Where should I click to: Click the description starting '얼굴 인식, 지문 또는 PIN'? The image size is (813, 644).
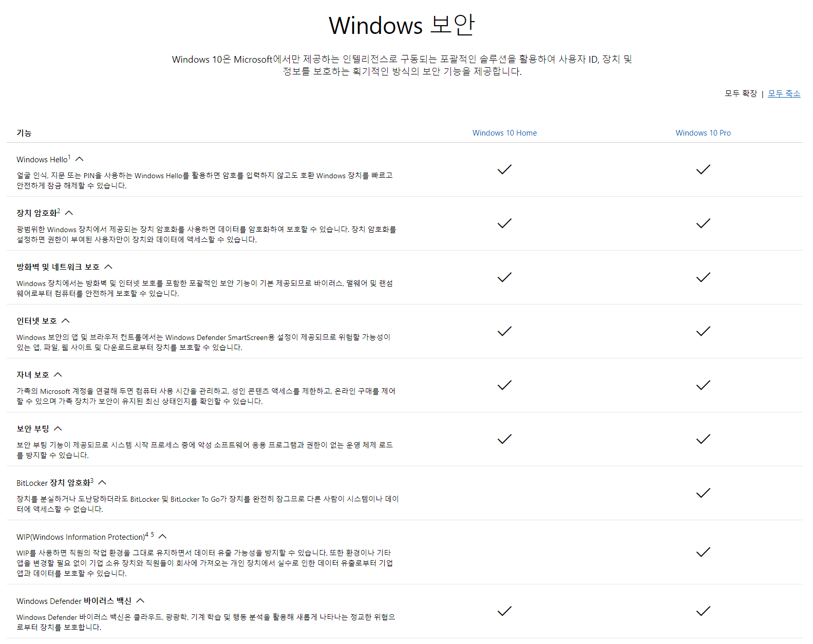point(204,181)
